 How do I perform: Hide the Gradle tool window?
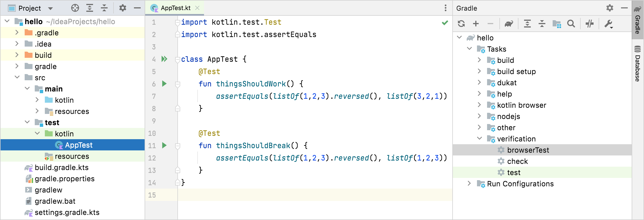[624, 8]
